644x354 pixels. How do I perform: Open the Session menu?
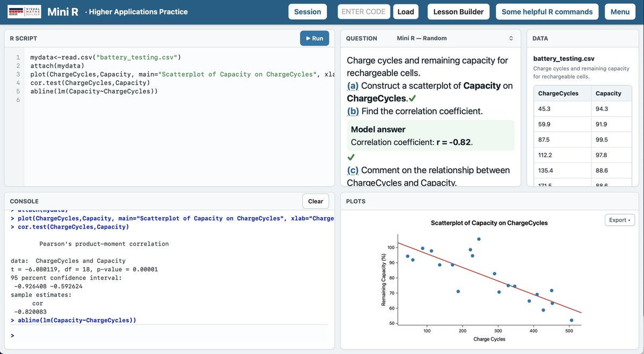(x=308, y=12)
